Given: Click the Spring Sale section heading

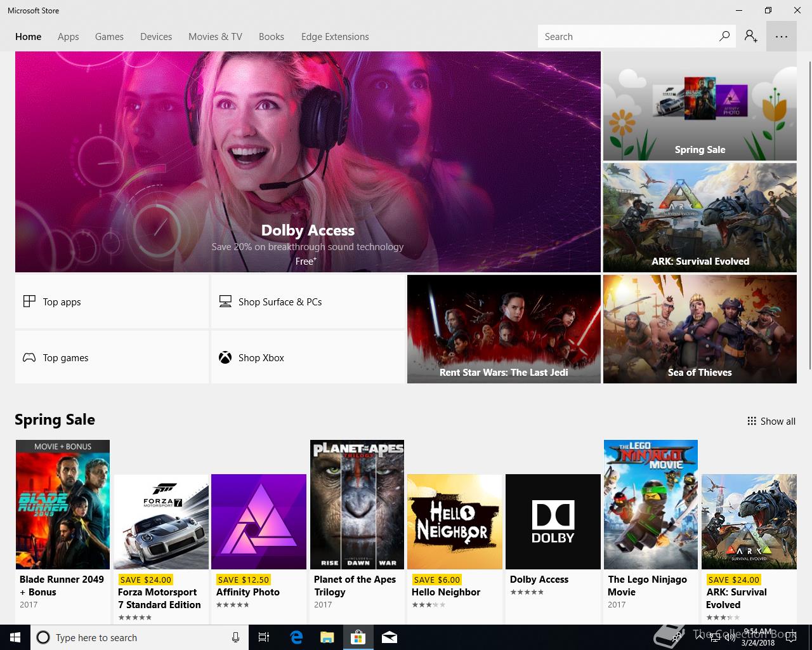Looking at the screenshot, I should pos(55,420).
